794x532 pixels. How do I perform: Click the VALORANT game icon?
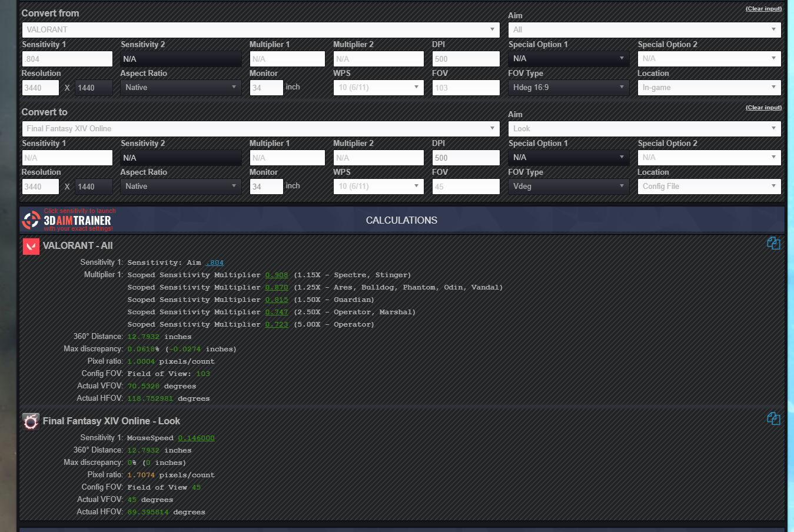click(x=31, y=246)
